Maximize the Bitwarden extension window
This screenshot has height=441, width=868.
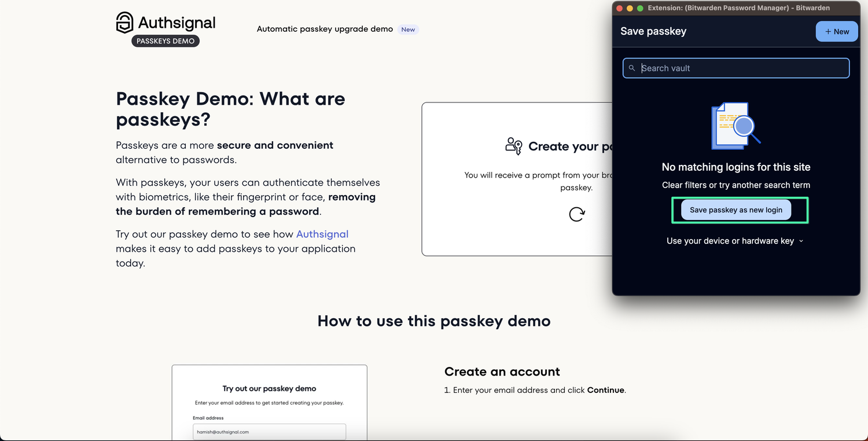[x=640, y=8]
